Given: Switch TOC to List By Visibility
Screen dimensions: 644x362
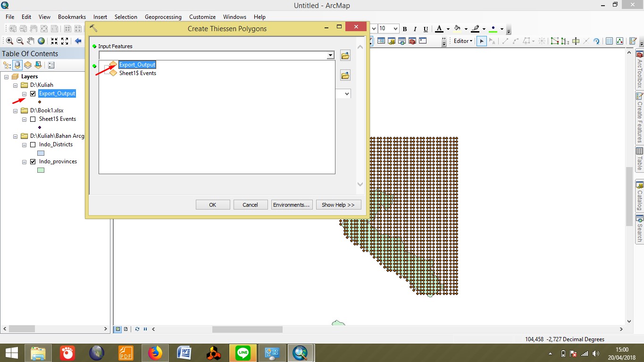Looking at the screenshot, I should pyautogui.click(x=28, y=65).
